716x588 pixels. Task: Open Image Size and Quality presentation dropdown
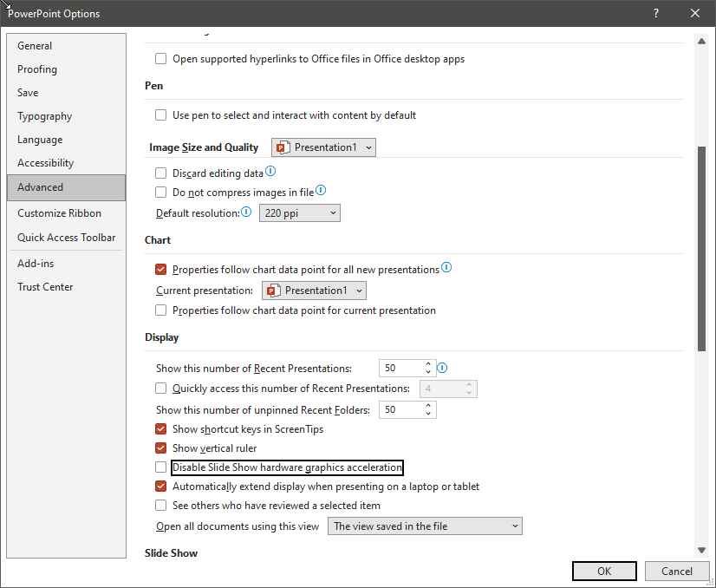pyautogui.click(x=323, y=147)
